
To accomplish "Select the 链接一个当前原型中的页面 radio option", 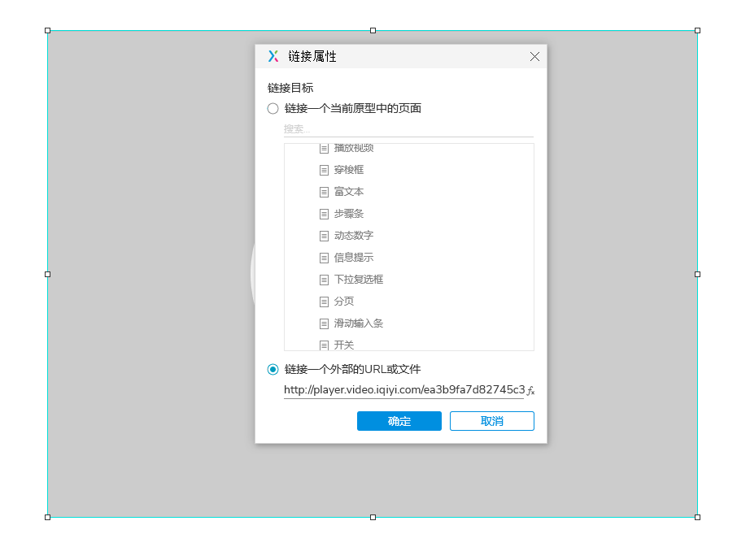I will [273, 108].
